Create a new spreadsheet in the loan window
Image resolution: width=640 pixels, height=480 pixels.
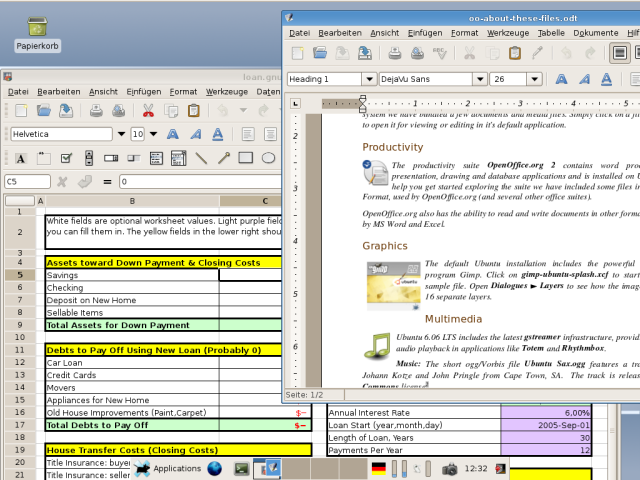[21, 110]
